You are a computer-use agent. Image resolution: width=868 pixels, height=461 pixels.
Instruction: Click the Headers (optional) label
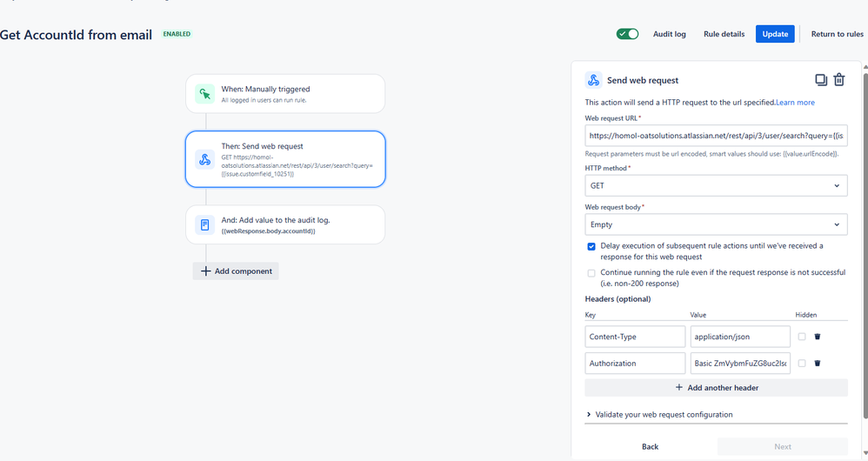pyautogui.click(x=618, y=299)
